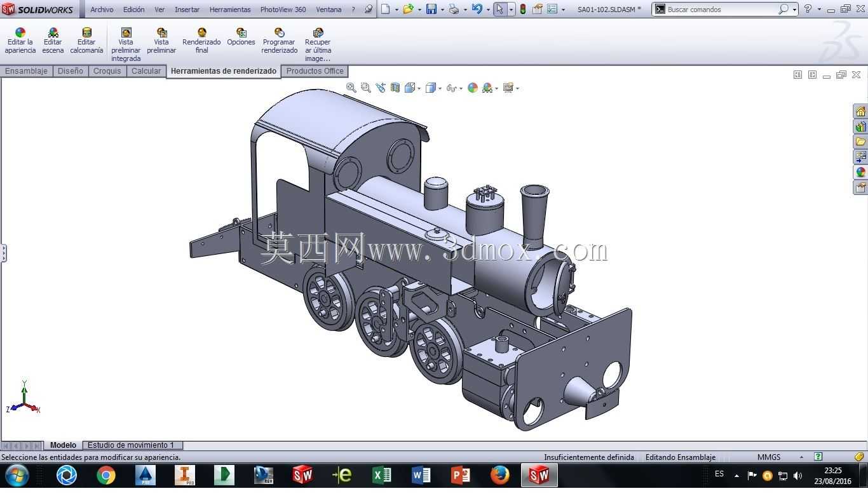Viewport: 868px width, 498px height.
Task: Click Previous view icon
Action: 380,88
